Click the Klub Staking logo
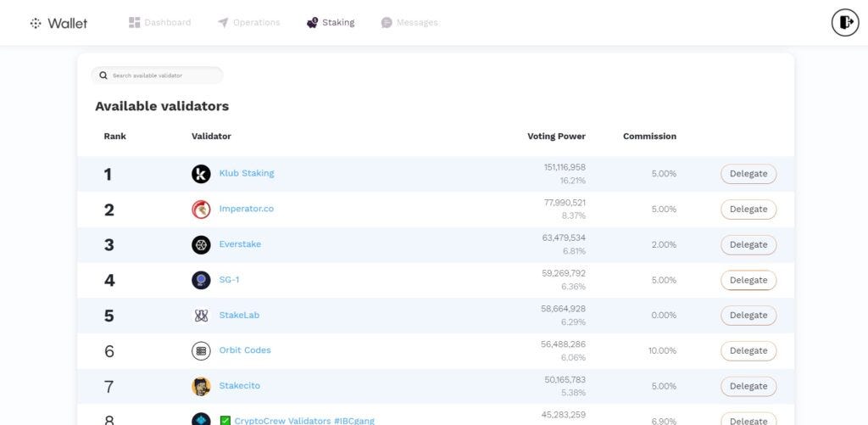Screen dimensions: 868x425 201,174
